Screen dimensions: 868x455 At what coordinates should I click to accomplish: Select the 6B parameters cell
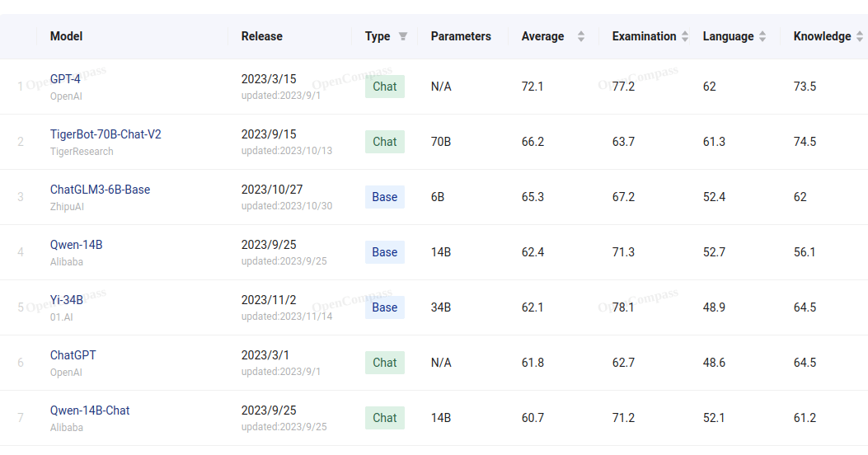(x=438, y=197)
